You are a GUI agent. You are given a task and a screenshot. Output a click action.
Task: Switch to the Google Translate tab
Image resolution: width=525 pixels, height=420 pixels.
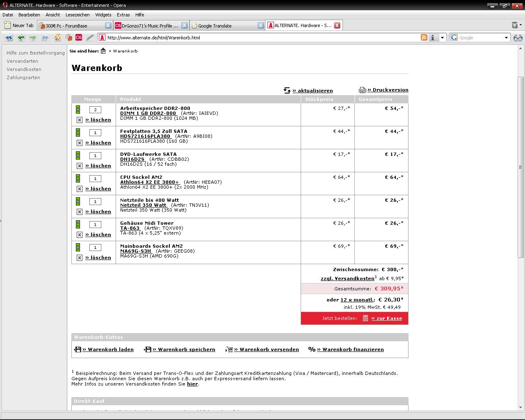pyautogui.click(x=227, y=25)
